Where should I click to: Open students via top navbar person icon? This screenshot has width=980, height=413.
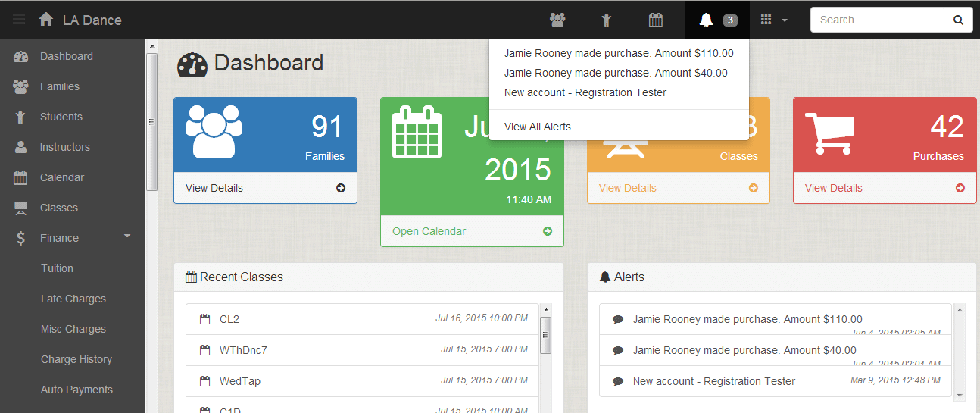(x=606, y=20)
